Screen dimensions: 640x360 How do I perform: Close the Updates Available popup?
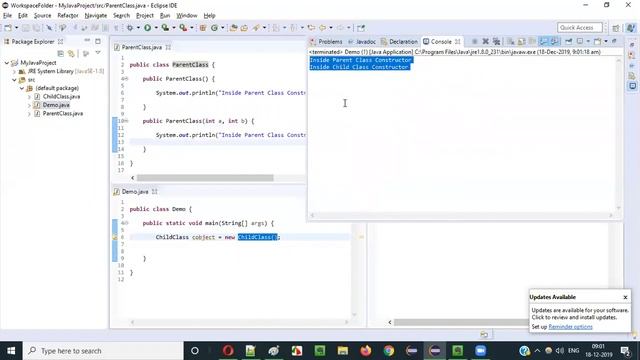[625, 297]
